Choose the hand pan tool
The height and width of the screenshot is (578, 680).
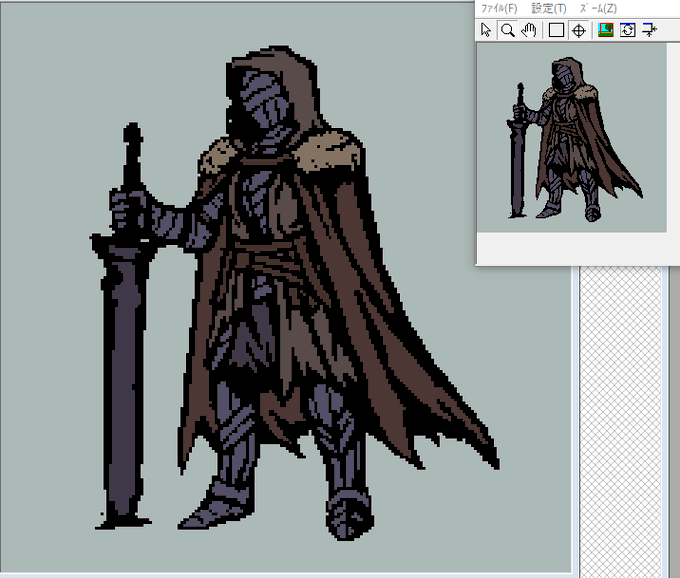coord(529,30)
